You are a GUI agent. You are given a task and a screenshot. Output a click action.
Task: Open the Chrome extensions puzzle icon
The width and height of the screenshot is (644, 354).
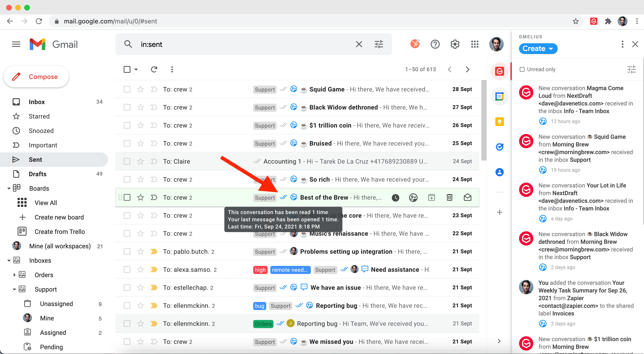coord(608,21)
